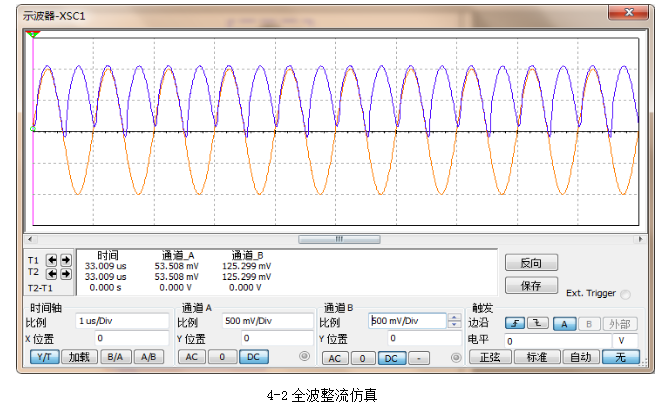The width and height of the screenshot is (662, 408).
Task: Select trigger source B
Action: coord(589,324)
